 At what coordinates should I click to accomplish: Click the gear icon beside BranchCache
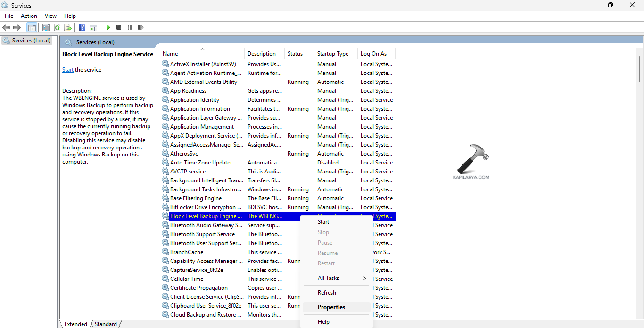coord(165,252)
